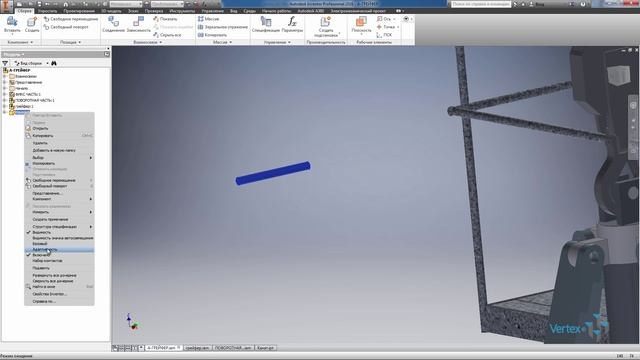Switch to the 3D модель ribbon tab
The image size is (640, 360).
(111, 11)
